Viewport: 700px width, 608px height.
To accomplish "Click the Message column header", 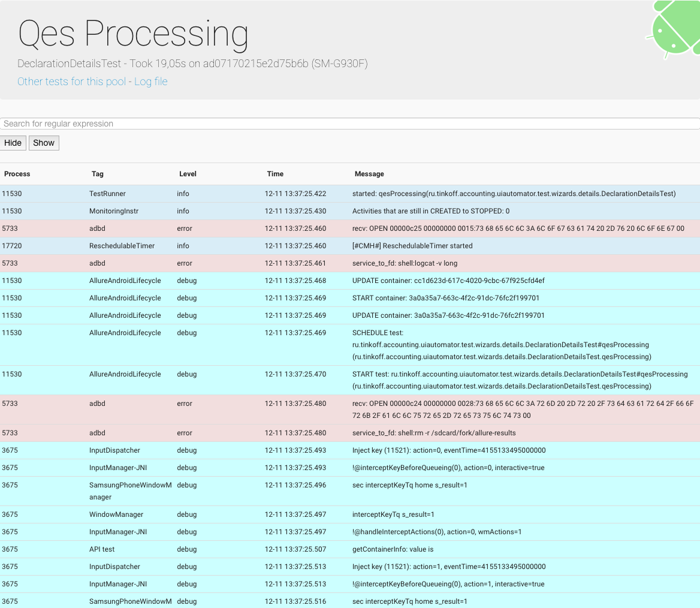I will pos(369,174).
